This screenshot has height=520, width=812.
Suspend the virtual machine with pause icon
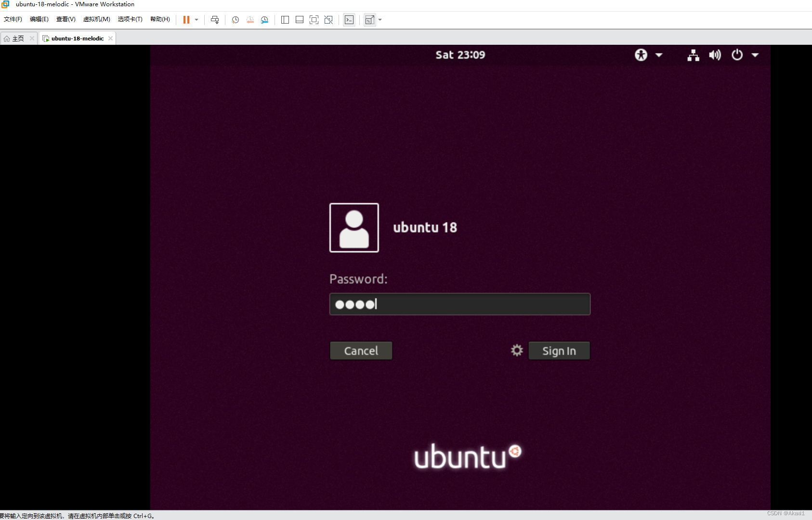186,20
